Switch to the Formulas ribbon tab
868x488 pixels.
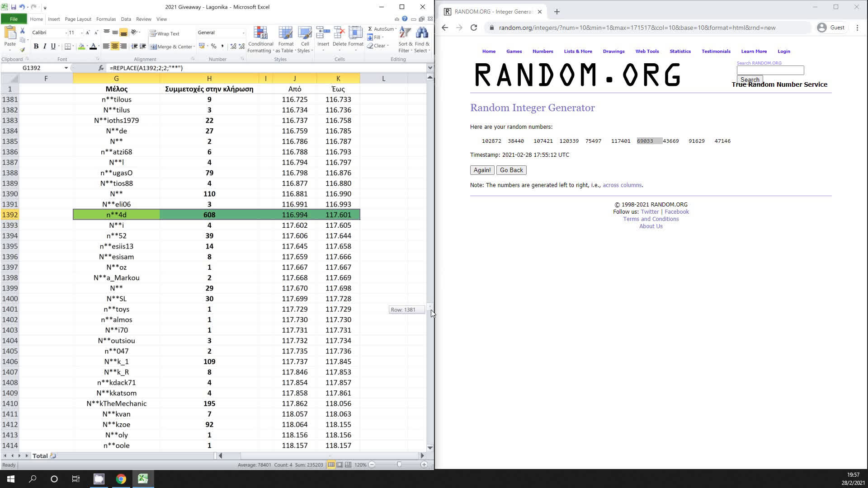[x=106, y=19]
